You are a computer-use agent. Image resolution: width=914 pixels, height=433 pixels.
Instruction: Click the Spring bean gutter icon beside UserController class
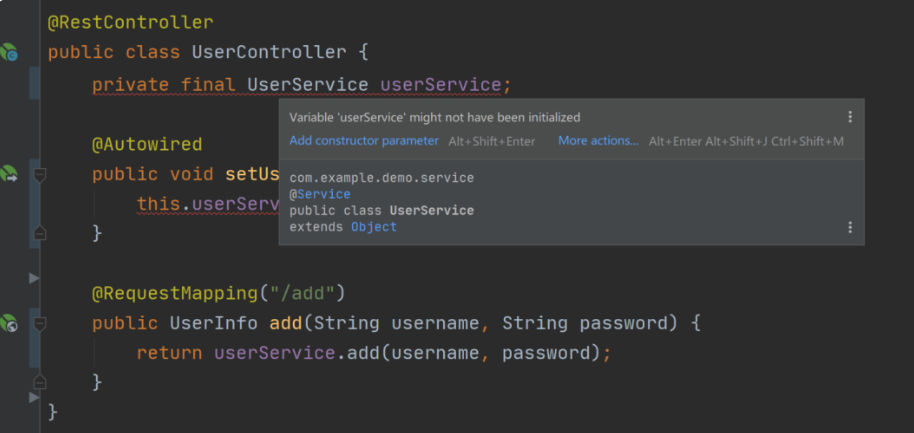pos(9,52)
